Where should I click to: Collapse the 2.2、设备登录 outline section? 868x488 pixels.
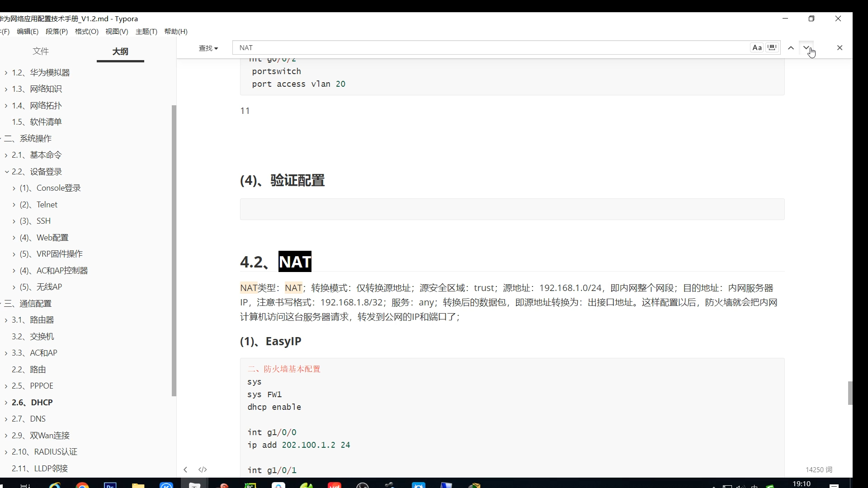point(7,171)
